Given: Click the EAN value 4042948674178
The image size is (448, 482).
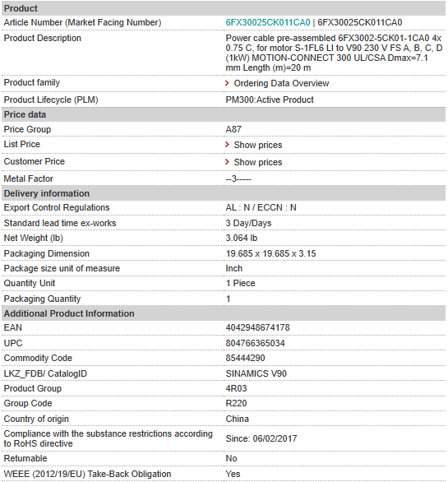Looking at the screenshot, I should (257, 327).
